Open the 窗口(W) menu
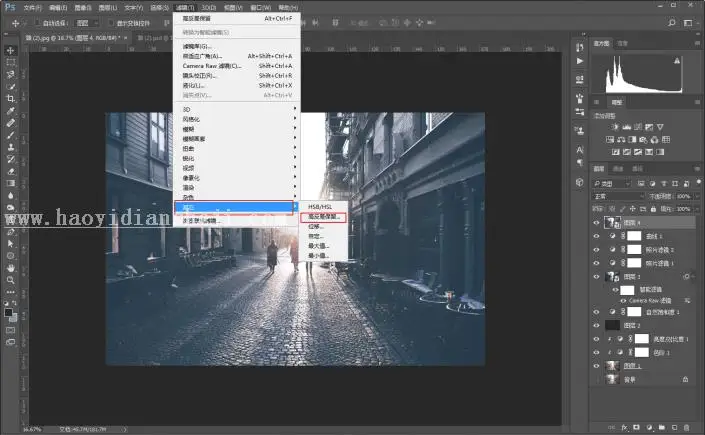 [x=260, y=8]
